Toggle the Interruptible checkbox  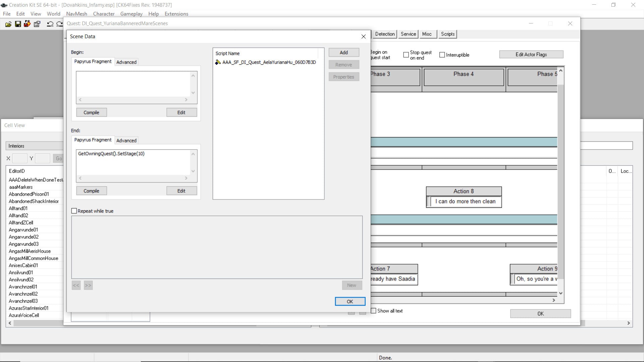[x=442, y=55]
